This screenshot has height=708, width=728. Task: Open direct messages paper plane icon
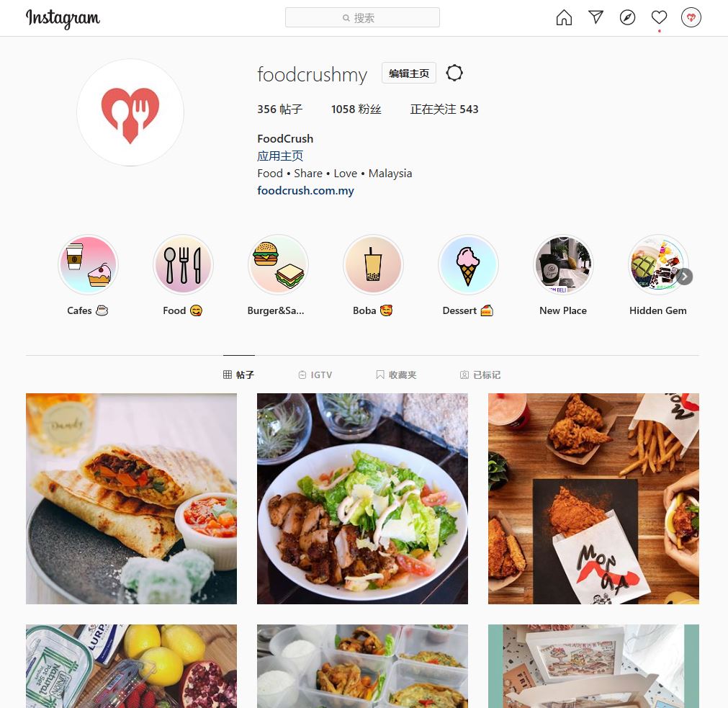[596, 17]
